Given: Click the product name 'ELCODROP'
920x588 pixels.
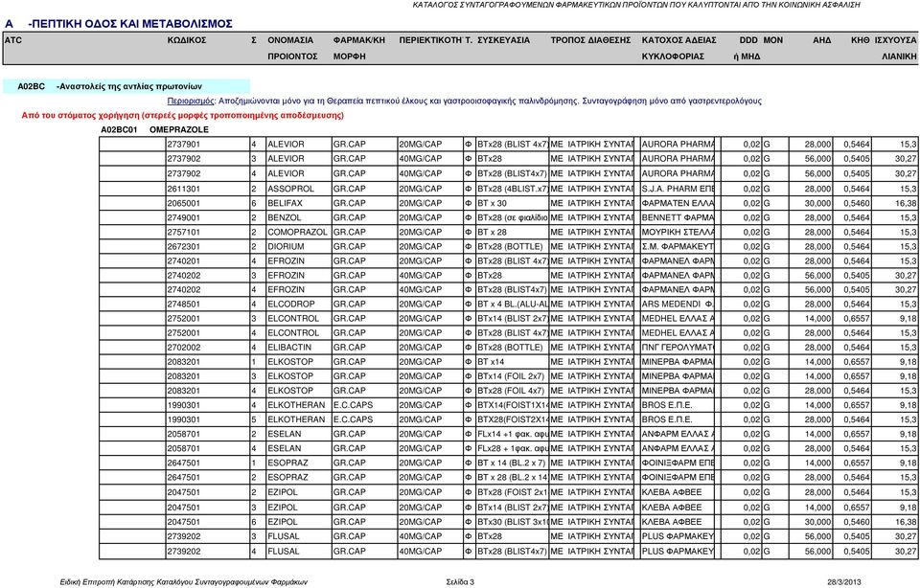Looking at the screenshot, I should (291, 305).
